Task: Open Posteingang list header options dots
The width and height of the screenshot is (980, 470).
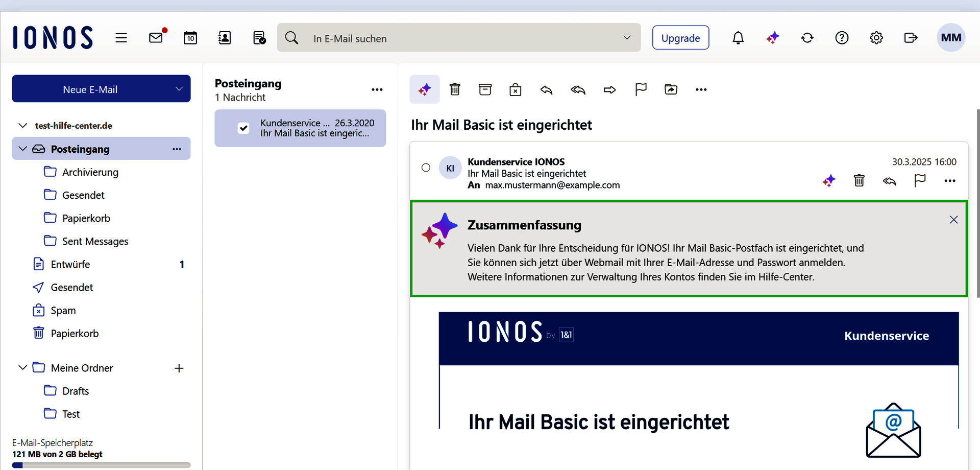Action: point(377,89)
